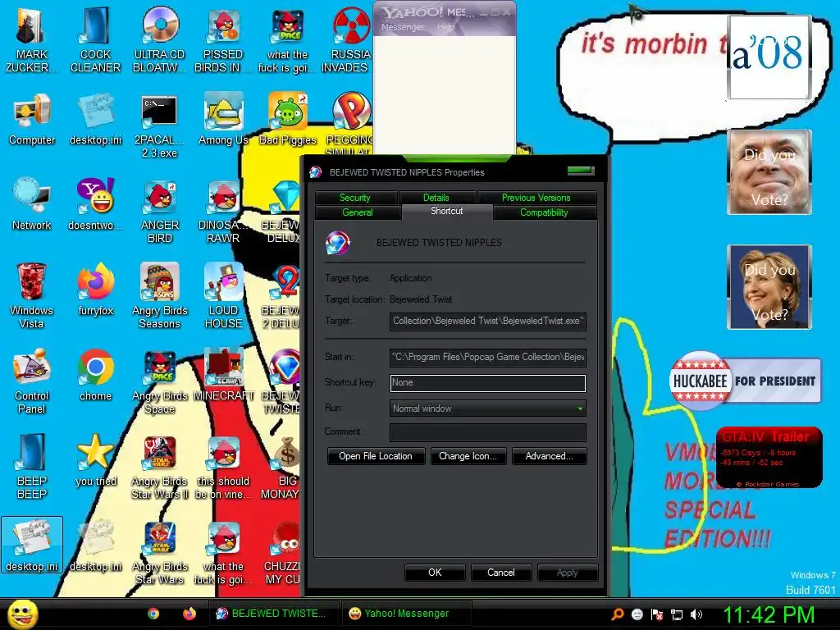Select the Angry Birds Space icon
This screenshot has width=840, height=630.
click(x=160, y=381)
